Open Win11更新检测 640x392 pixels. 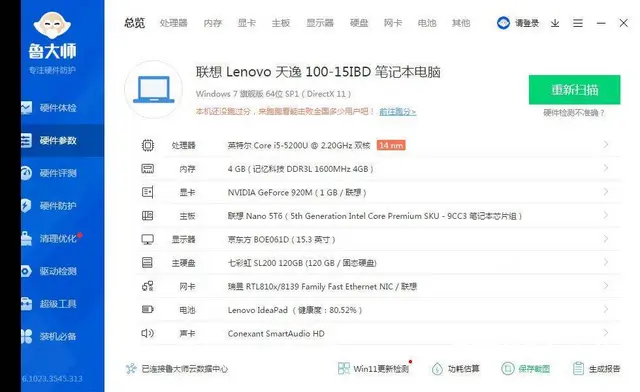click(x=374, y=368)
